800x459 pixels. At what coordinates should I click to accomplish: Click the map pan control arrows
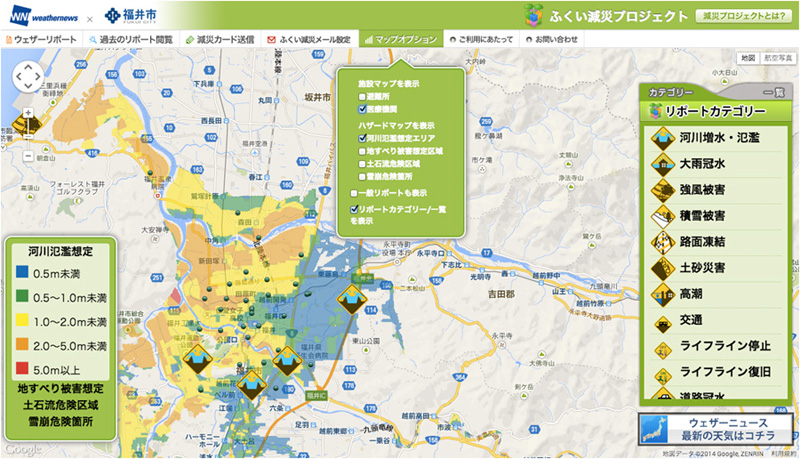(x=28, y=77)
